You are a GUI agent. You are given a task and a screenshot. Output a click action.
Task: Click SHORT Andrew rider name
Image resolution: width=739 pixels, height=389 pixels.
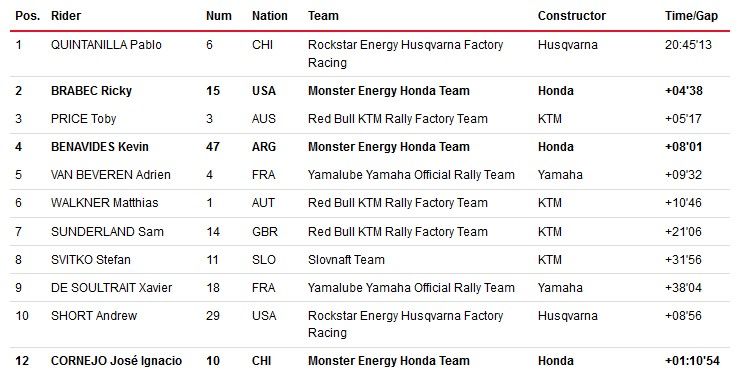(x=94, y=315)
